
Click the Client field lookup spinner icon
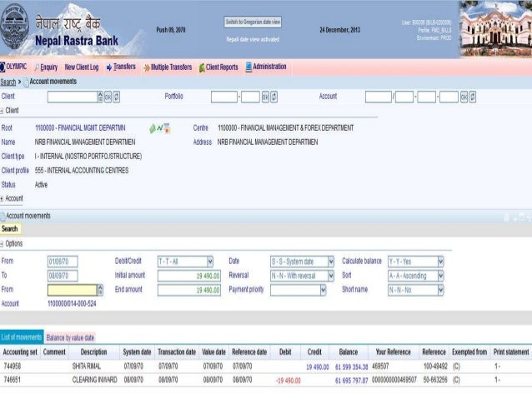pyautogui.click(x=100, y=97)
